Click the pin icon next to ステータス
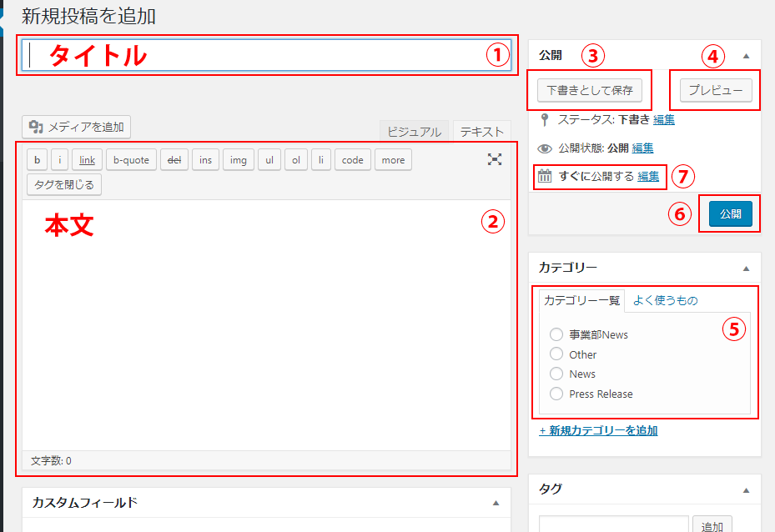The height and width of the screenshot is (532, 775). 545,119
